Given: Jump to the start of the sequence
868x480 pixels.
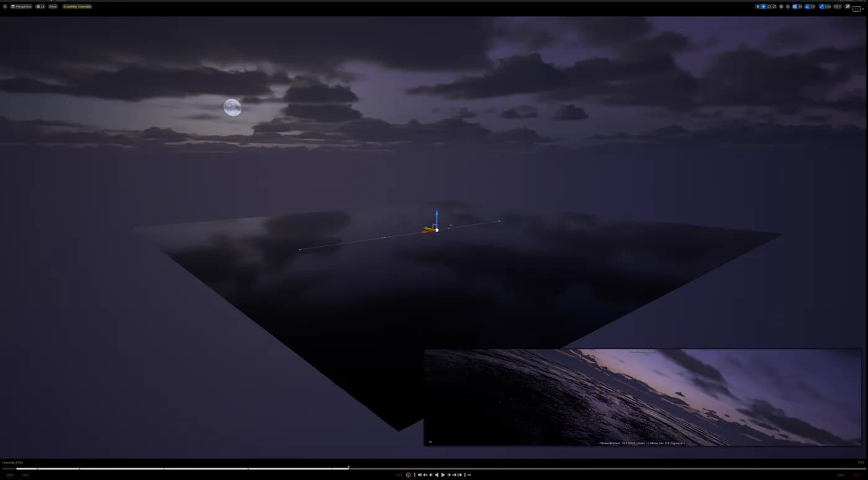Looking at the screenshot, I should [420, 474].
